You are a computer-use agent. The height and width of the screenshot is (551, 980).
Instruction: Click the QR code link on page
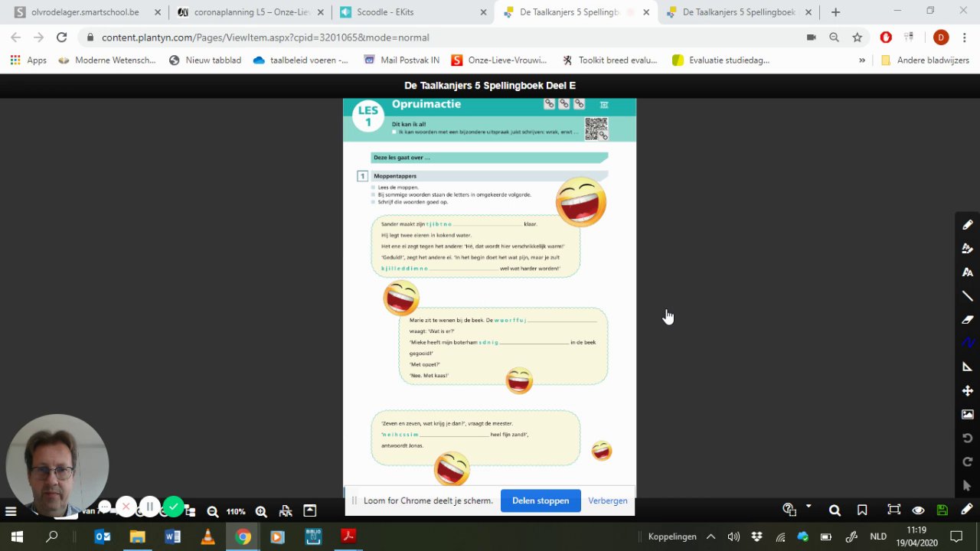[596, 129]
